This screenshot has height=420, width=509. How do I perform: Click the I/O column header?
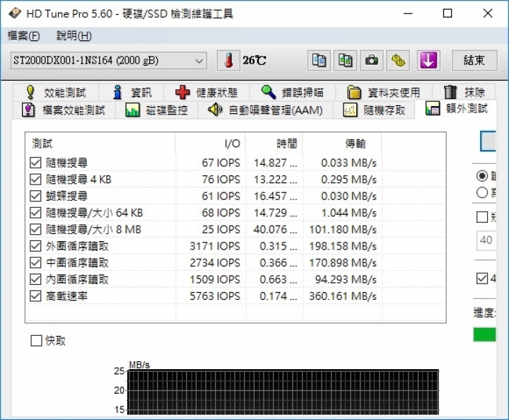pos(211,144)
